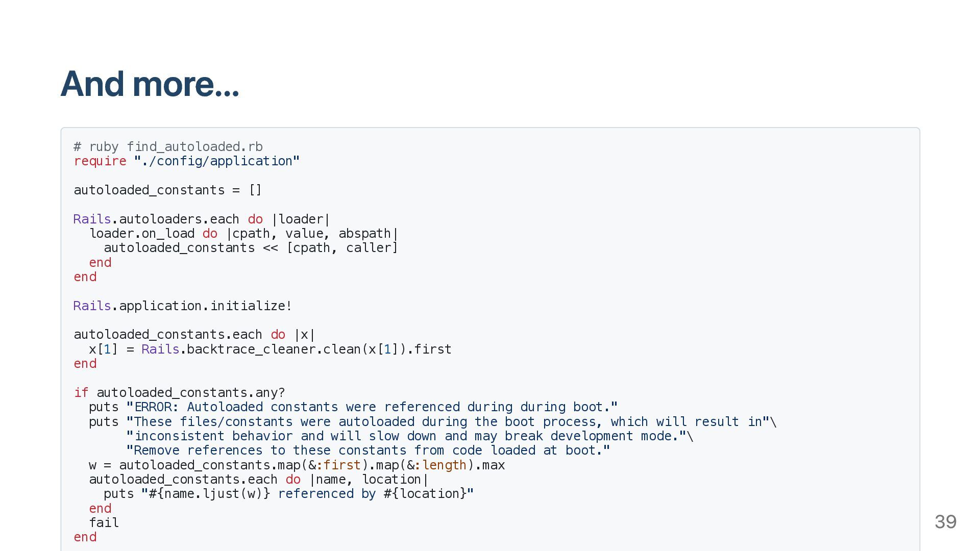
Task: Click the "# ruby find_autoloaded.rb" comment line
Action: point(168,147)
